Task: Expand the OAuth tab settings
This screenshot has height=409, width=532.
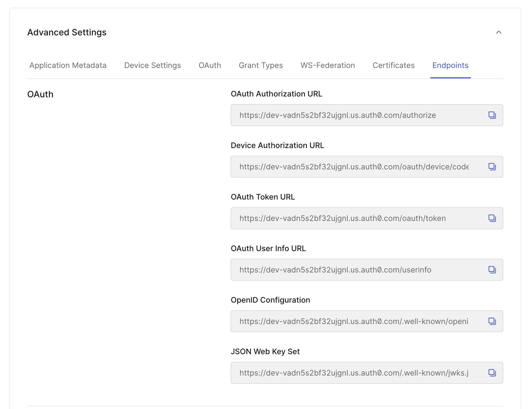Action: tap(210, 65)
